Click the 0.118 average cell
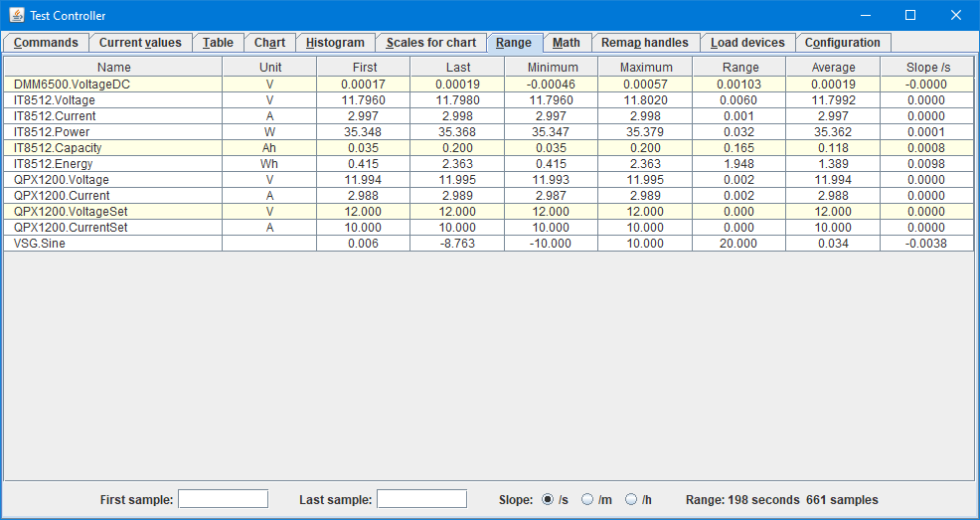Image resolution: width=980 pixels, height=520 pixels. click(x=833, y=148)
